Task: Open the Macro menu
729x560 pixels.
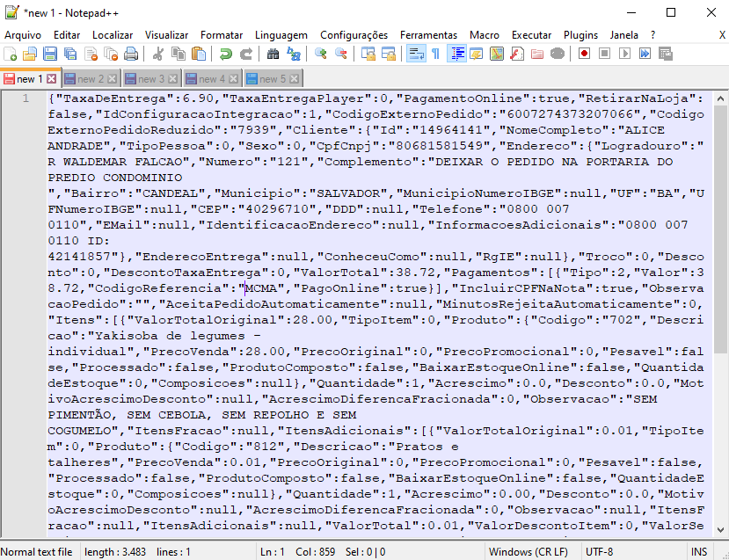Action: click(x=485, y=35)
